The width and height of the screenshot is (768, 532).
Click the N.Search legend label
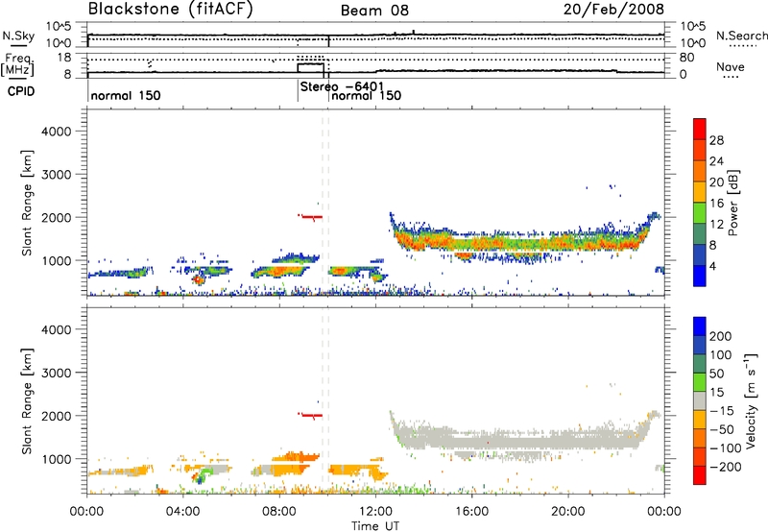click(741, 36)
